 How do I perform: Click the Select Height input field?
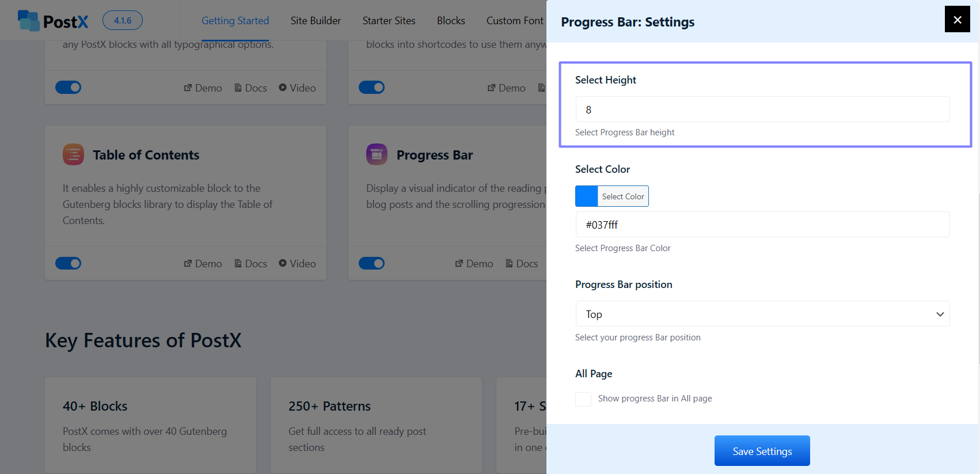click(x=762, y=109)
